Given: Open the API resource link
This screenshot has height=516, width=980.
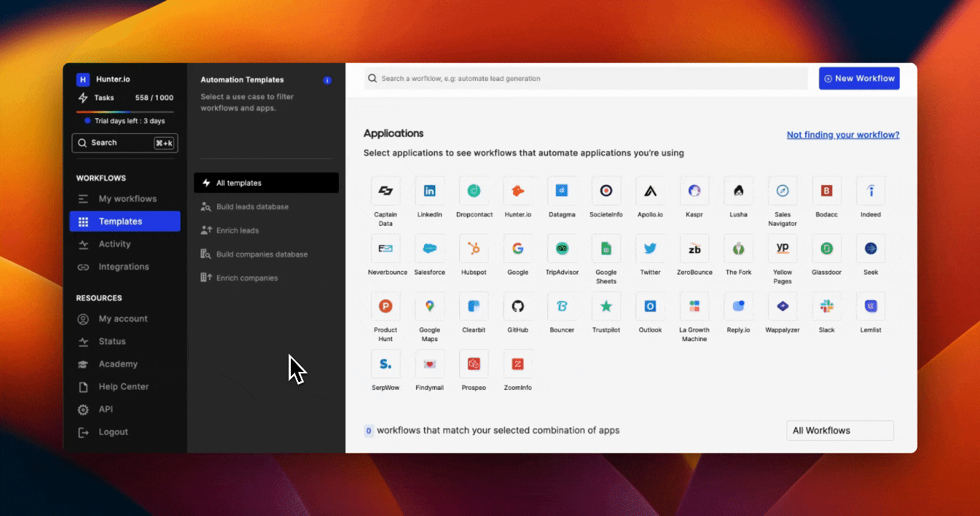Looking at the screenshot, I should (125, 409).
